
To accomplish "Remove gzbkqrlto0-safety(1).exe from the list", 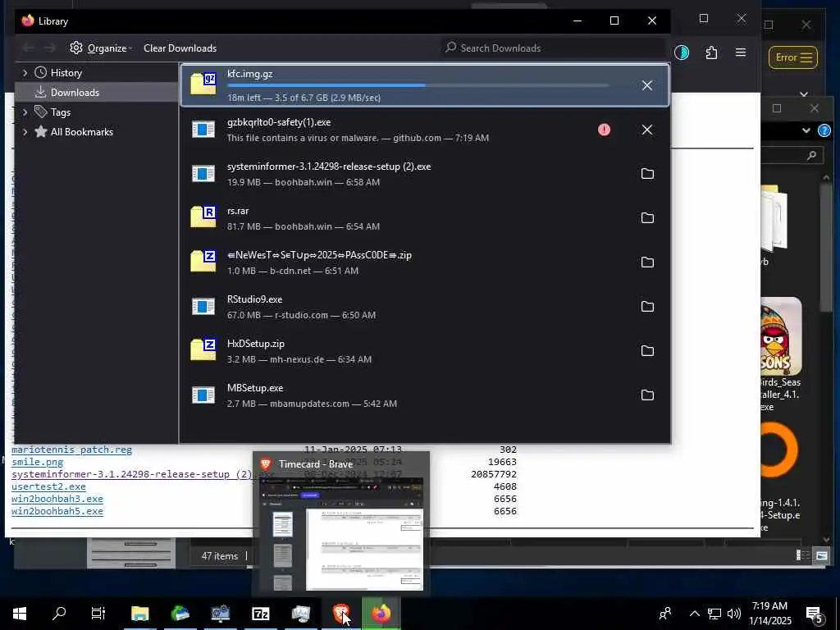I will [x=647, y=130].
